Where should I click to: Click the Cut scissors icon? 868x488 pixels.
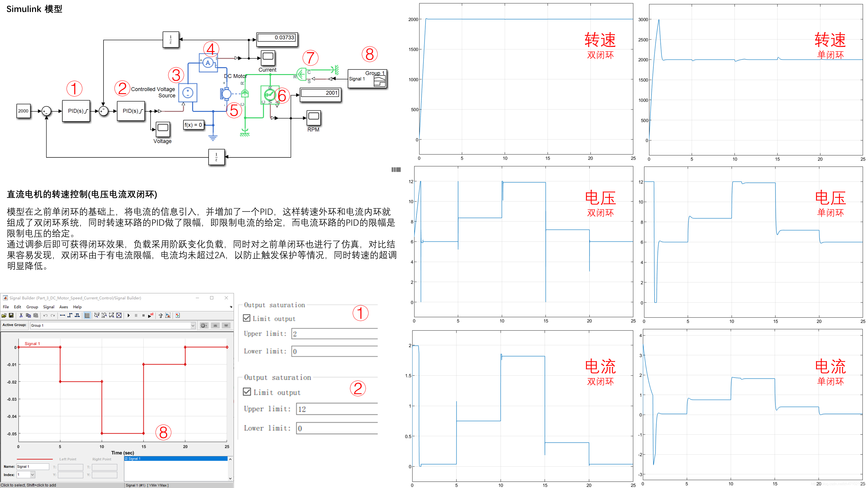click(21, 316)
